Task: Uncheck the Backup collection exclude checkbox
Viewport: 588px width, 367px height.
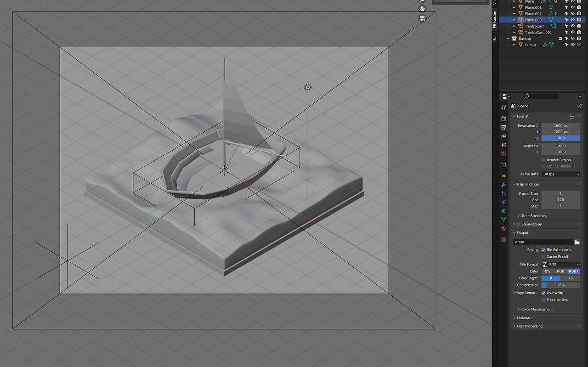Action: [x=560, y=39]
